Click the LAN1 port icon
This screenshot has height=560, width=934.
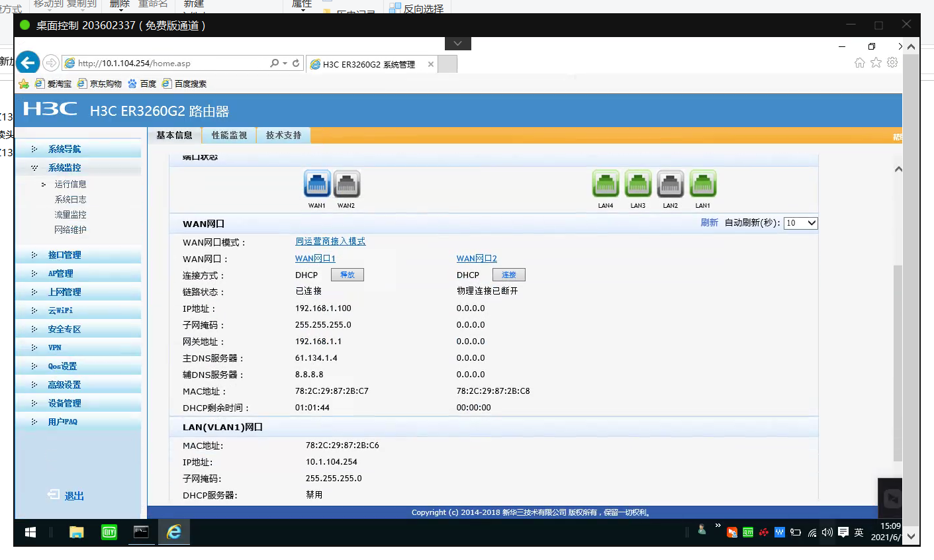702,184
